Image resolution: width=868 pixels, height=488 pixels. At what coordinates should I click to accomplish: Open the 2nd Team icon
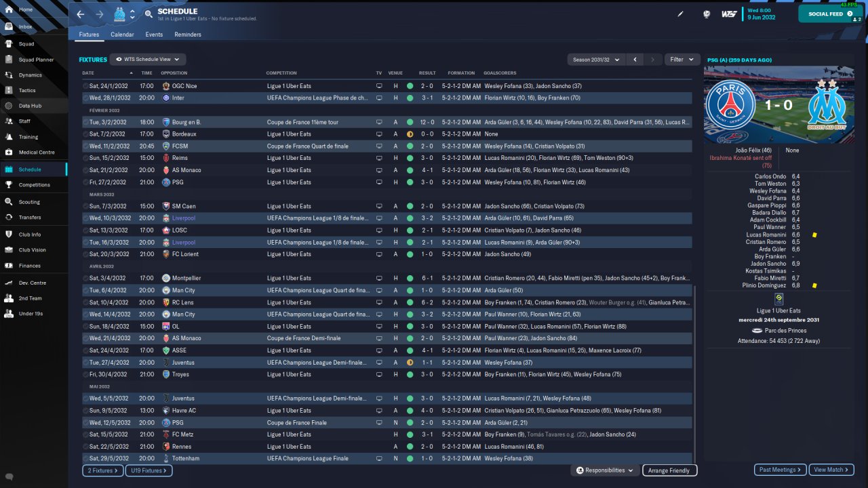(9, 298)
